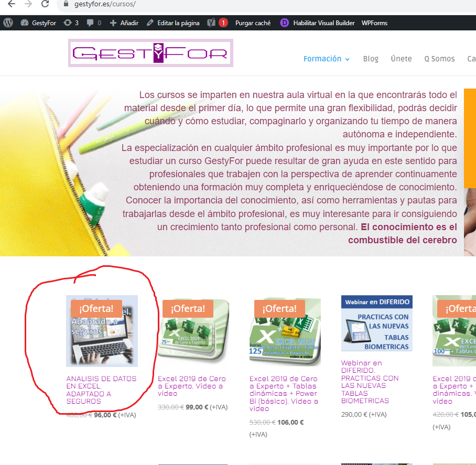Open the Excel 2019 75 horas thumbnail
The height and width of the screenshot is (465, 476).
coord(193,331)
